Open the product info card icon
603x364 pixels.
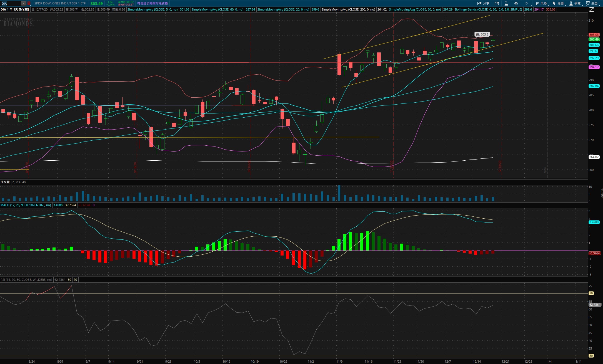tap(497, 3)
